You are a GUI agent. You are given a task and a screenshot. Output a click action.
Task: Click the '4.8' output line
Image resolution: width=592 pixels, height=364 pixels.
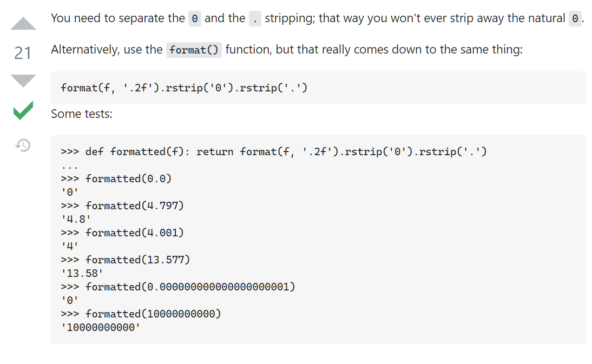75,220
